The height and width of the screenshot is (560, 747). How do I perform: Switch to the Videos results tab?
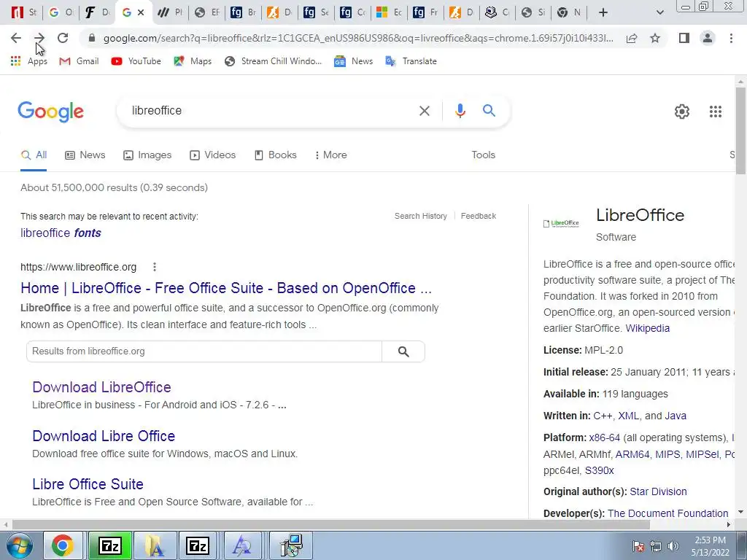click(x=212, y=155)
